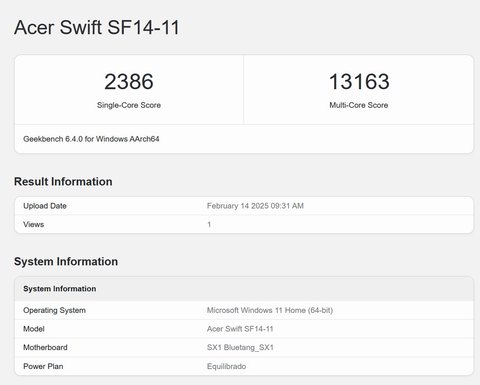Click the Single-Core Score label

pos(129,105)
